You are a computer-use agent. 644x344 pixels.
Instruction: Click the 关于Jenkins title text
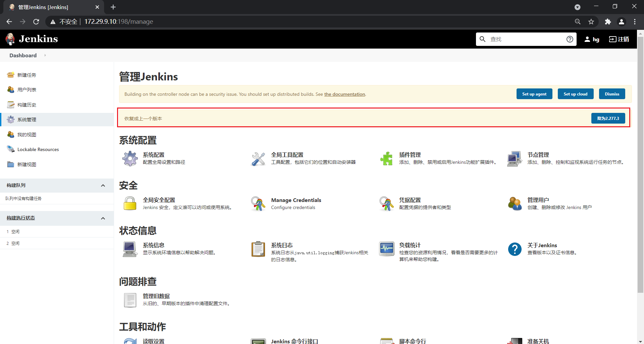tap(542, 245)
